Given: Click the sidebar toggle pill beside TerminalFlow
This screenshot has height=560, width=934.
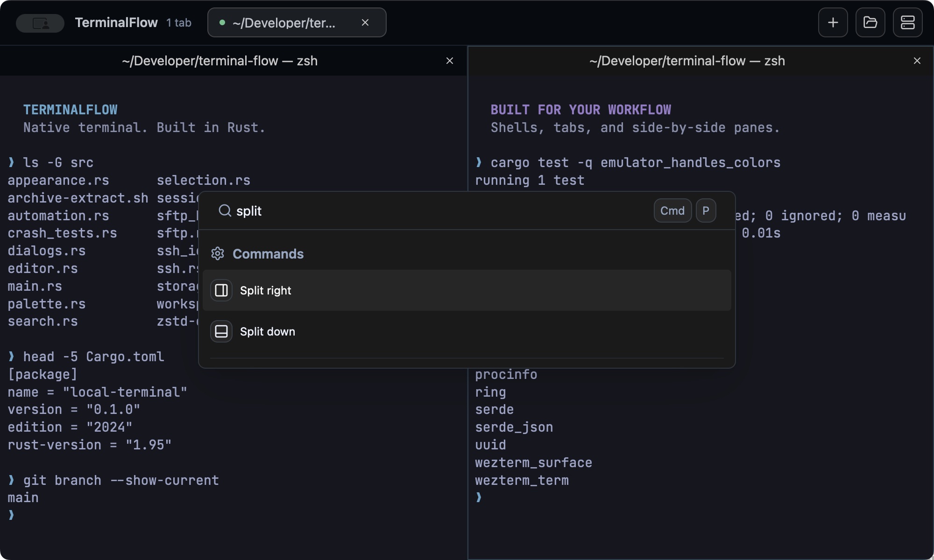Looking at the screenshot, I should [40, 23].
